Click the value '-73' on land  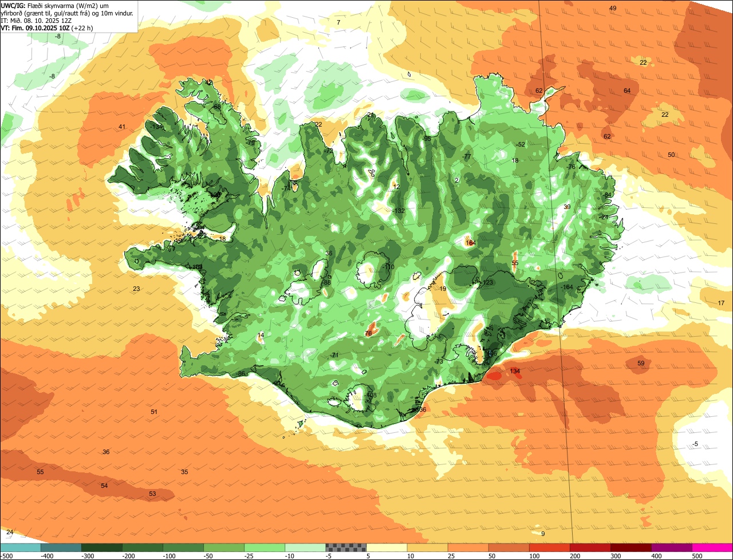point(439,361)
